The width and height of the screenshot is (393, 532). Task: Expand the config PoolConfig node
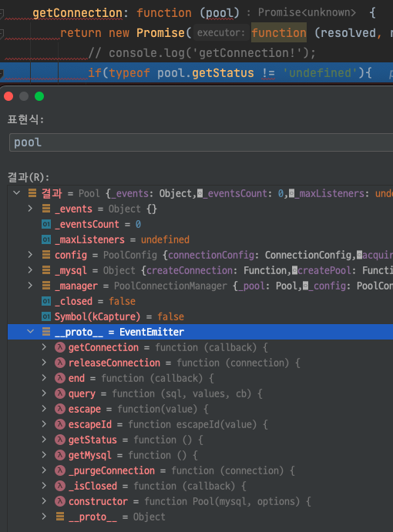point(30,255)
